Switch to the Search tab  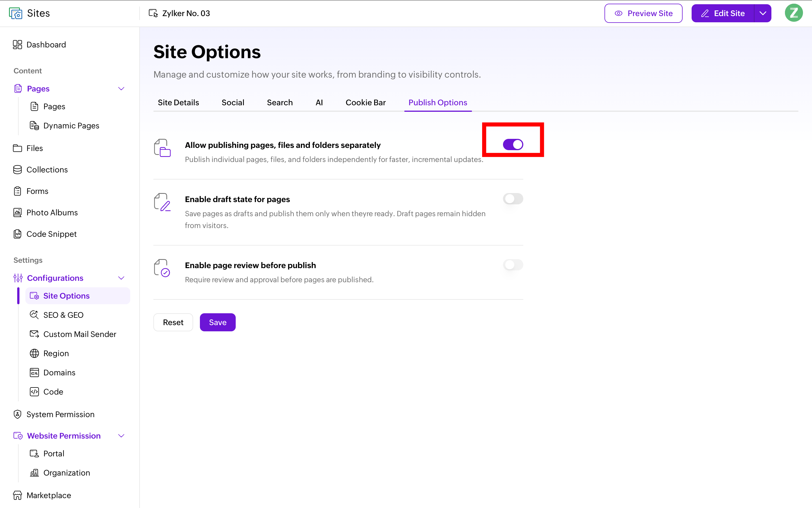click(280, 102)
